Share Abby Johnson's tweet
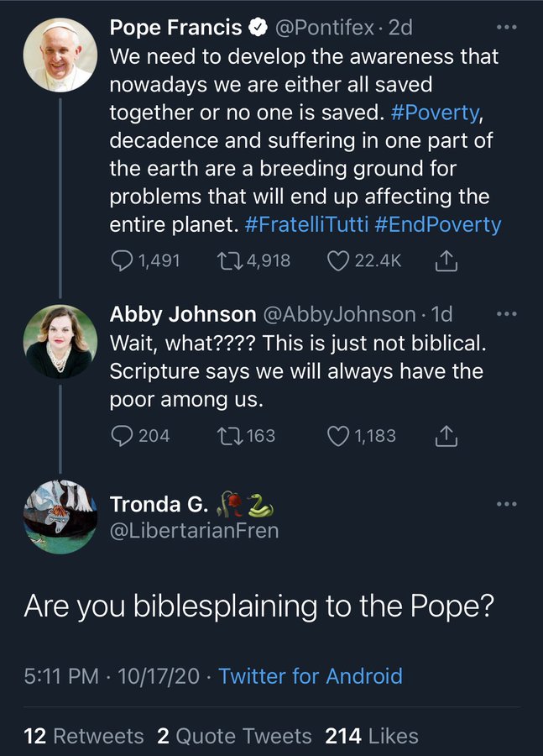 pyautogui.click(x=446, y=436)
